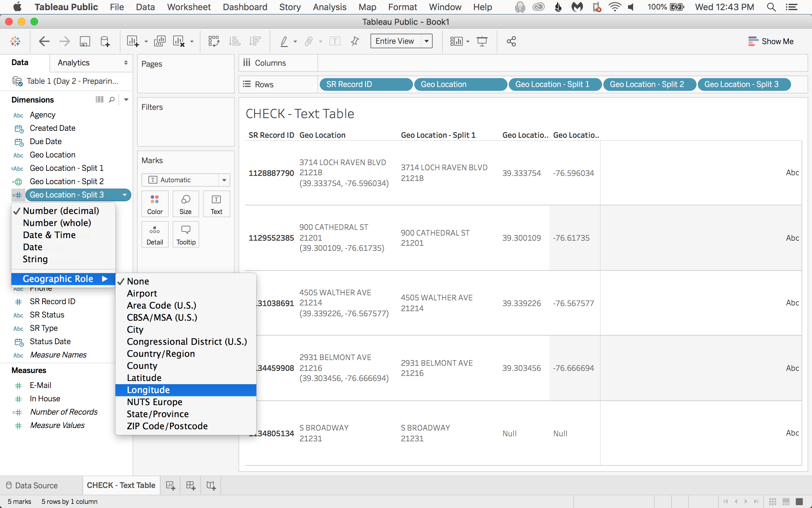The image size is (812, 508).
Task: Click the Highlight pen toolbar icon
Action: (x=284, y=41)
